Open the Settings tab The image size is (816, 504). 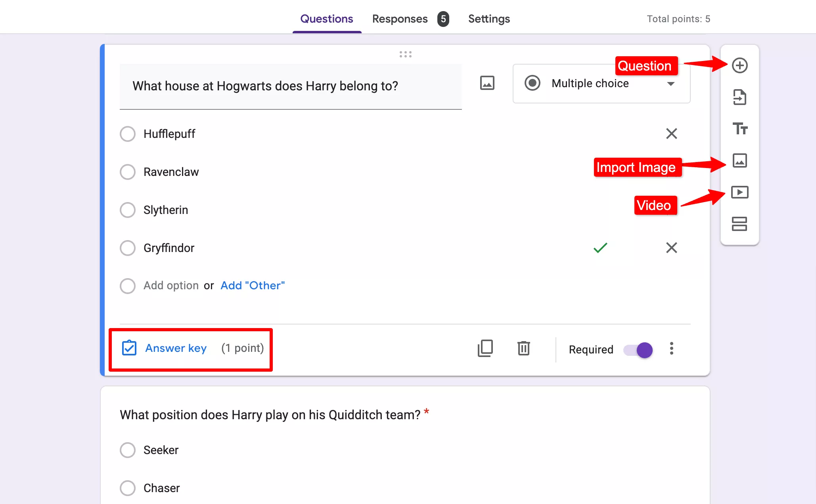[x=489, y=19]
